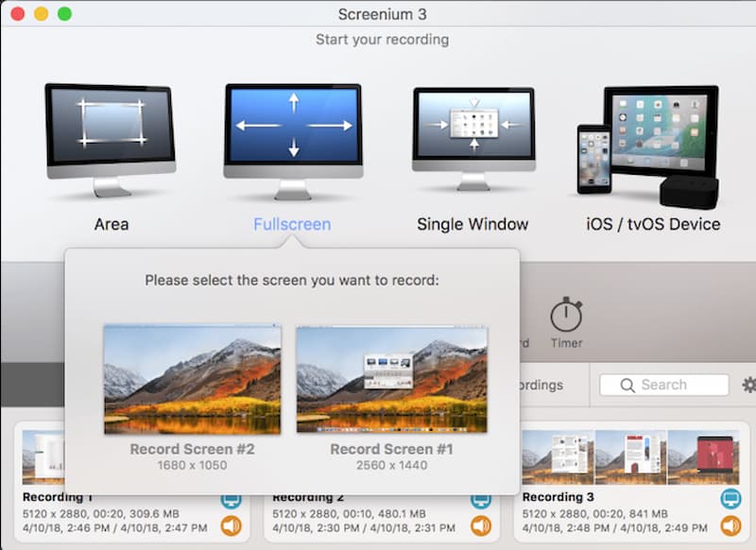The width and height of the screenshot is (756, 550).
Task: Select the Recording 1 title
Action: (x=58, y=497)
